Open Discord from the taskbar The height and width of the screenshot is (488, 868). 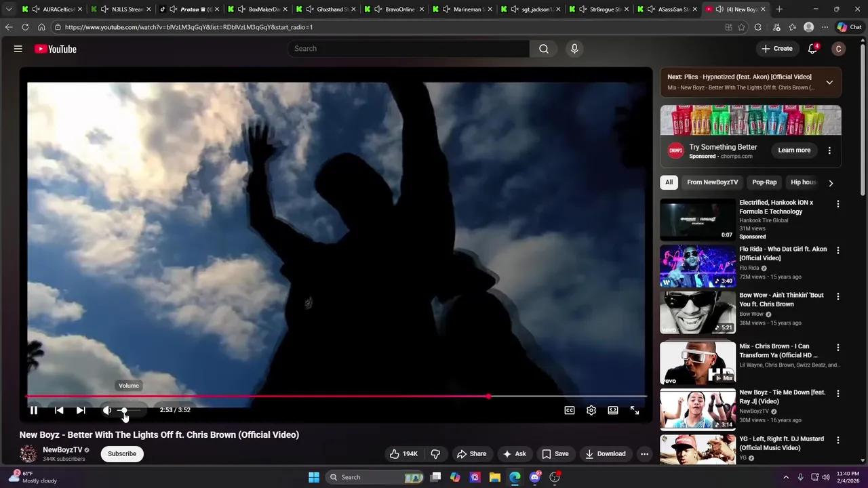point(535,477)
